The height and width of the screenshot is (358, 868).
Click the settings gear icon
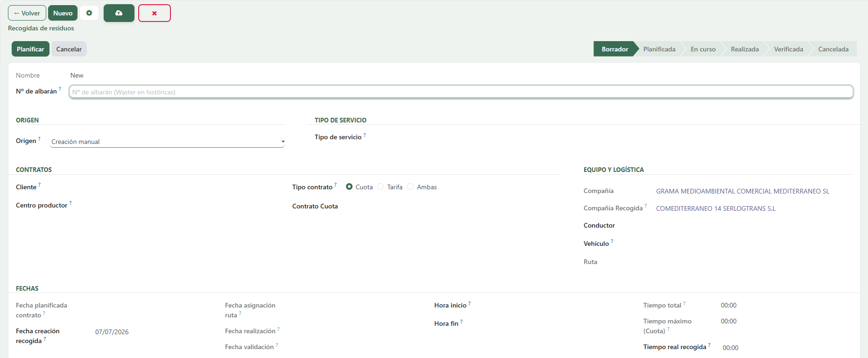[89, 13]
